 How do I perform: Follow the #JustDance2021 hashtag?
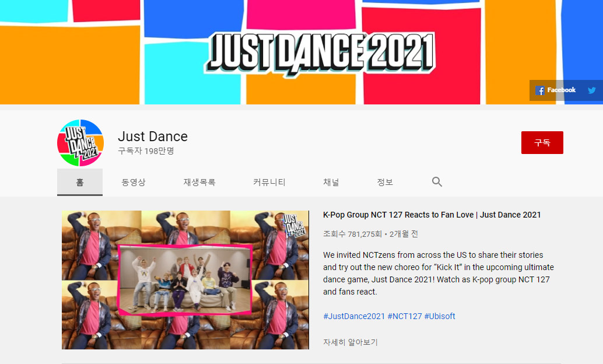pos(354,316)
